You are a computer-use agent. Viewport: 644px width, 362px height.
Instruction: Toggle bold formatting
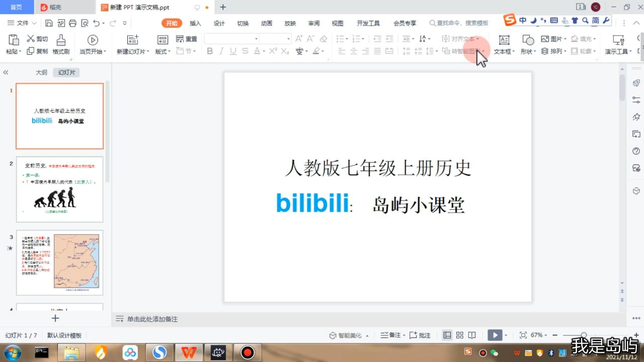210,51
